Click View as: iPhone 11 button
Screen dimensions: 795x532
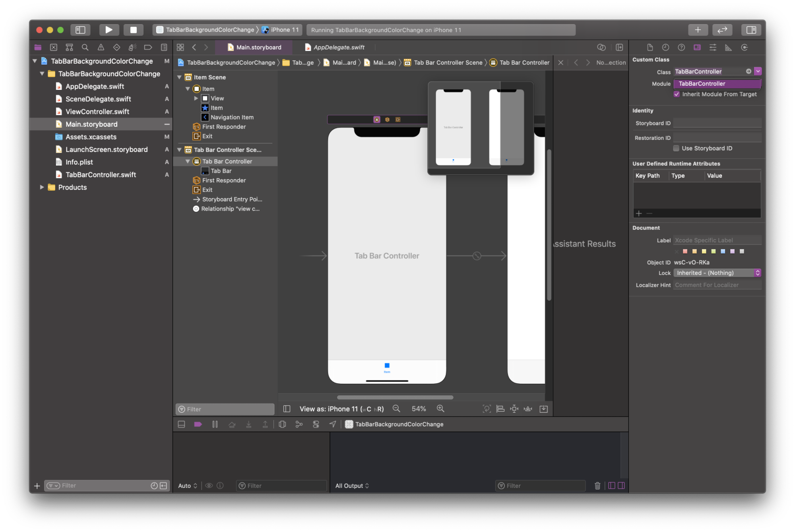(x=341, y=409)
